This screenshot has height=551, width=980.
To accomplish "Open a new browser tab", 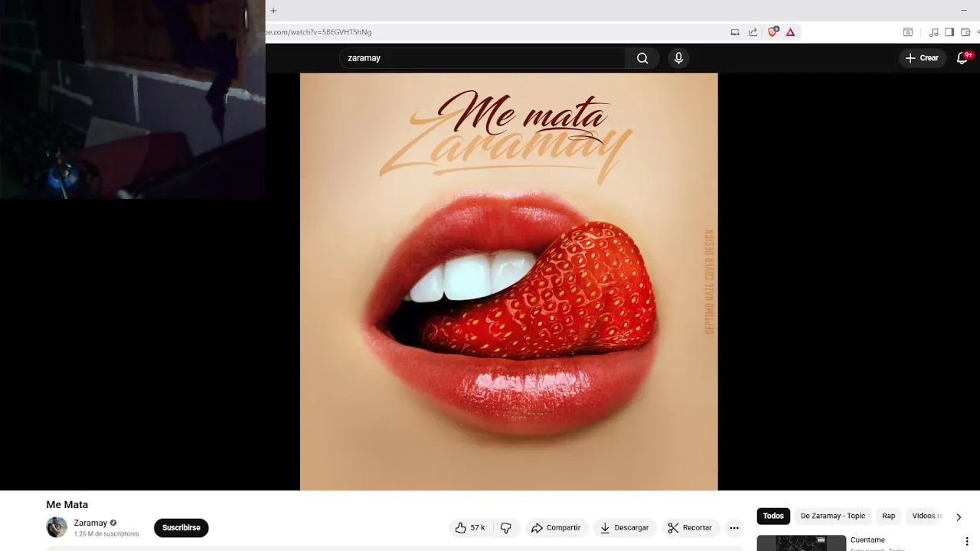I will (273, 11).
